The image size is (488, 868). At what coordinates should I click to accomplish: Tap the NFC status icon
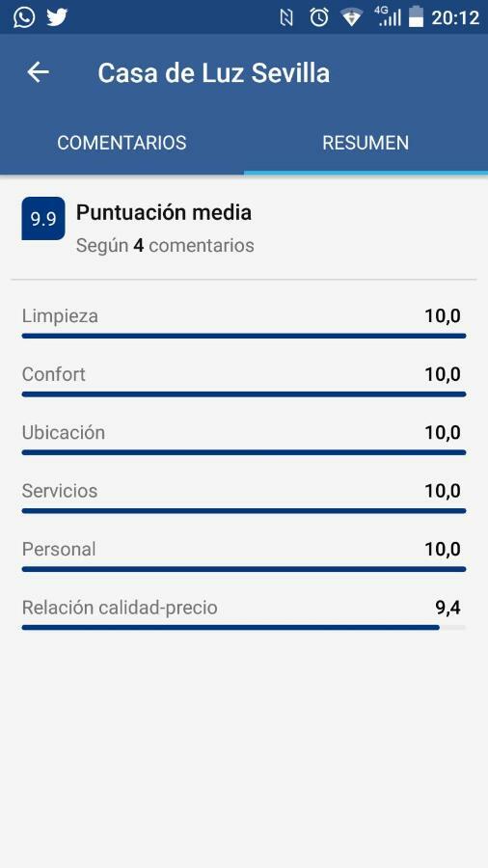tap(286, 18)
